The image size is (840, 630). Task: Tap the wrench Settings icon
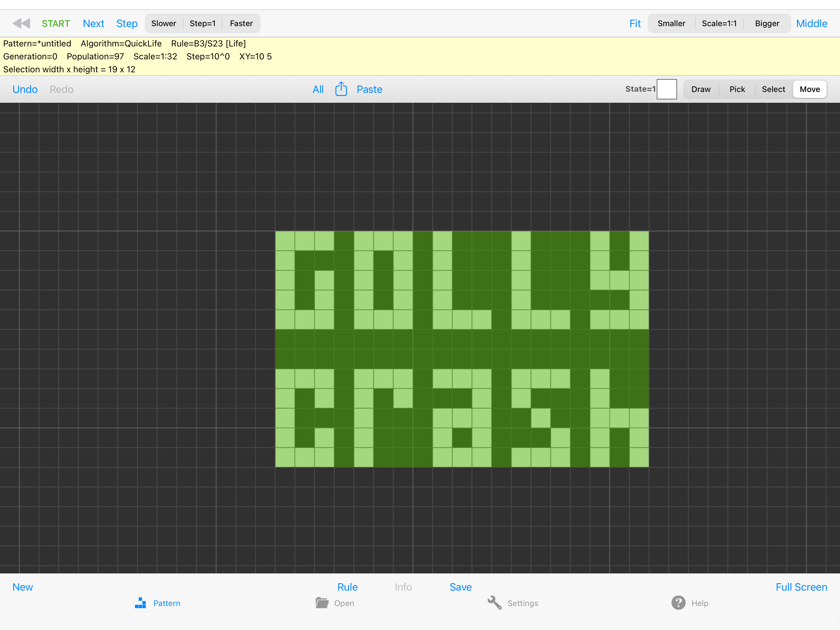(x=494, y=603)
